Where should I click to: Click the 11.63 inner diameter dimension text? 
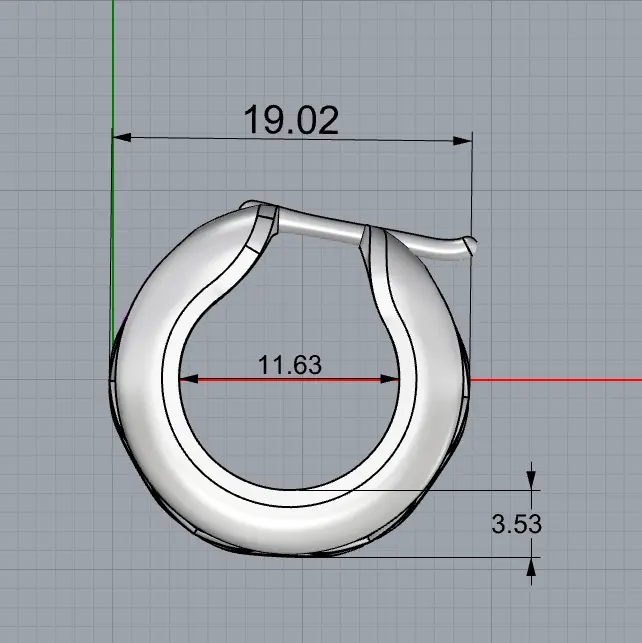tap(290, 365)
